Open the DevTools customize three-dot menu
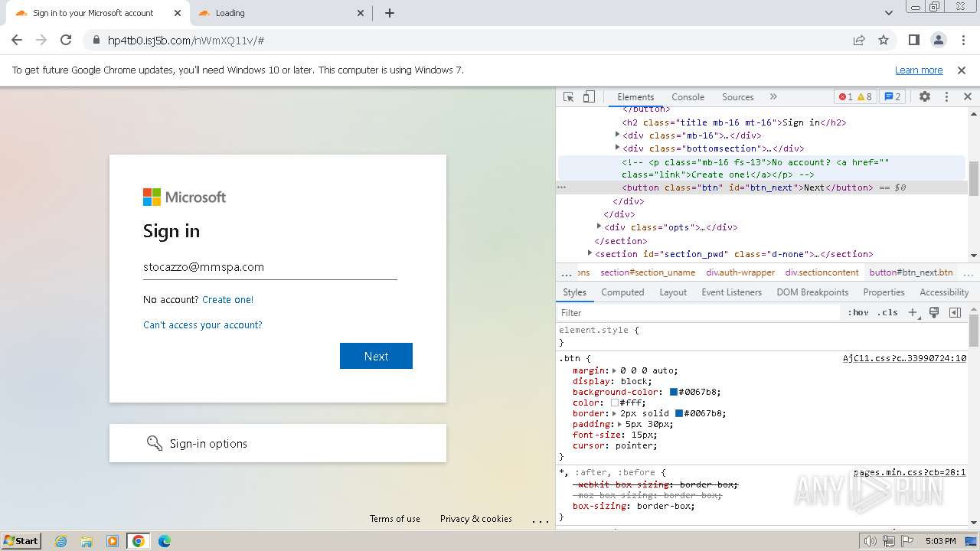 [x=946, y=96]
